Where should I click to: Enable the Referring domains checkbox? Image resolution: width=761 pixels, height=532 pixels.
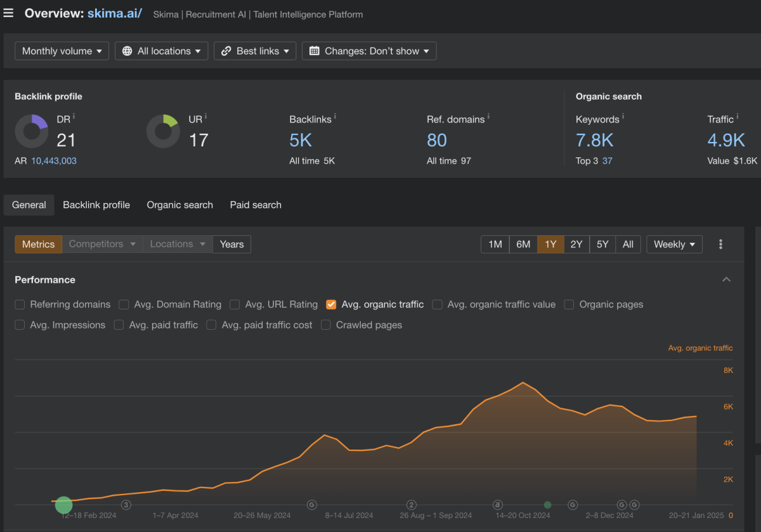[20, 304]
